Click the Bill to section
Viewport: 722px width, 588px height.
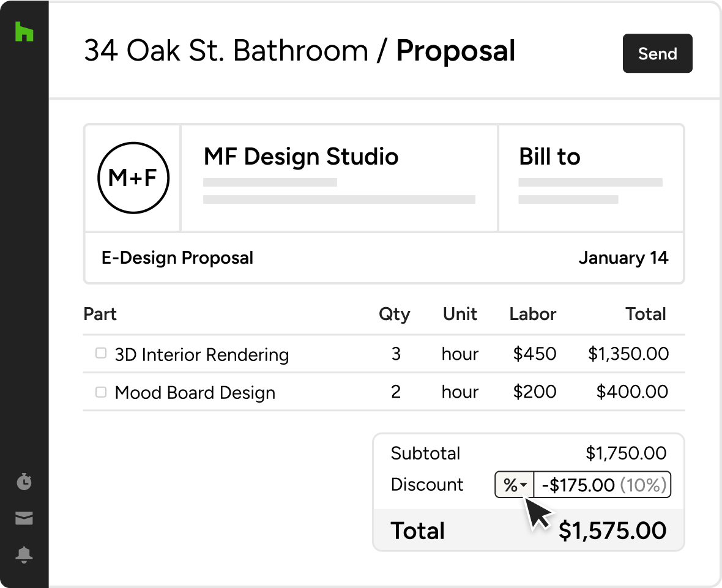(549, 157)
